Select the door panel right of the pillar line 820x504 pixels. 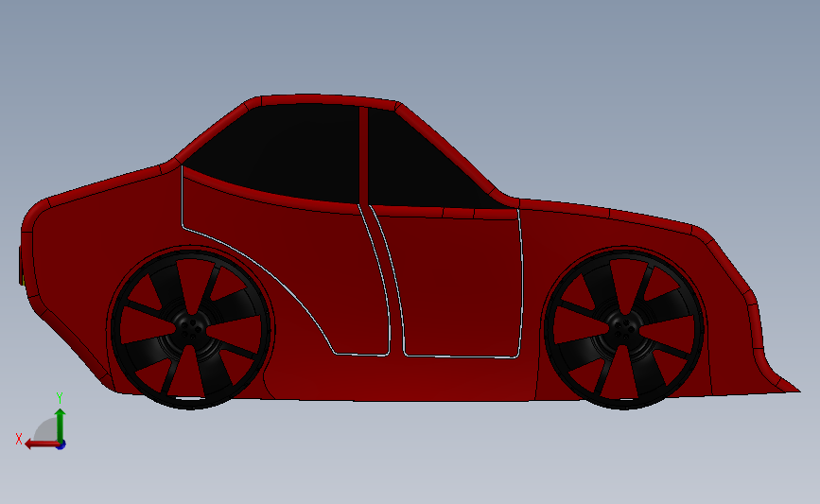[461, 285]
